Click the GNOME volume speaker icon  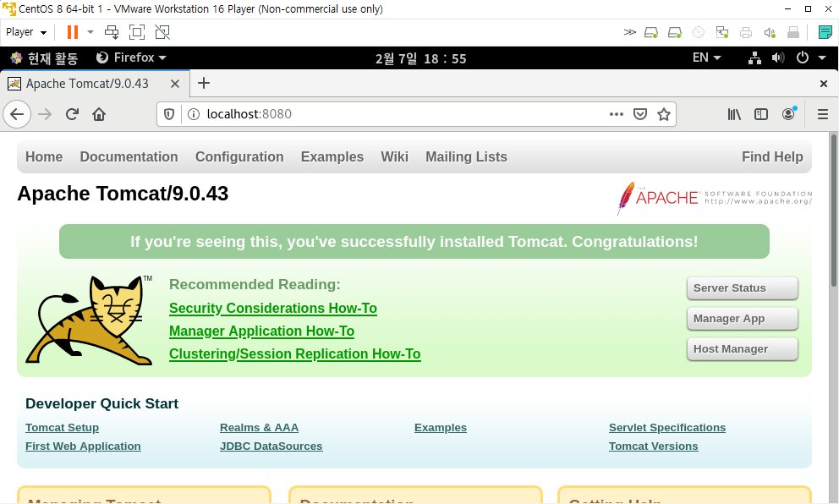coord(778,58)
